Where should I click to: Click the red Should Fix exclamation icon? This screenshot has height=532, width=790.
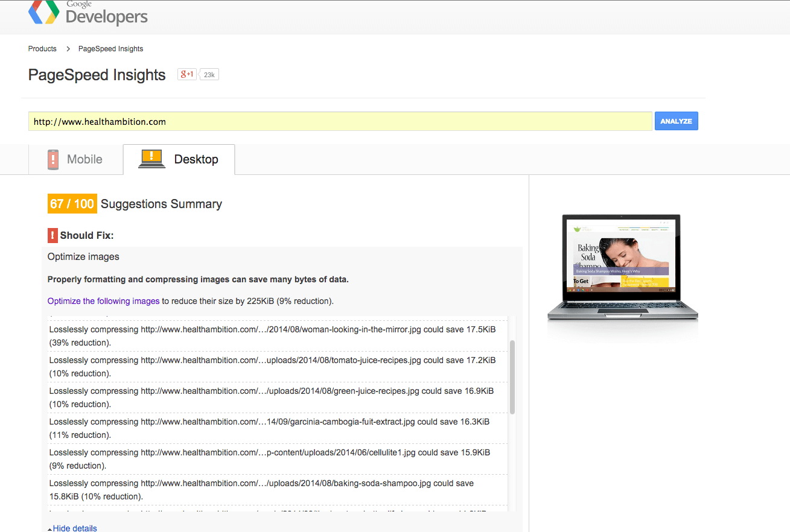pos(53,235)
